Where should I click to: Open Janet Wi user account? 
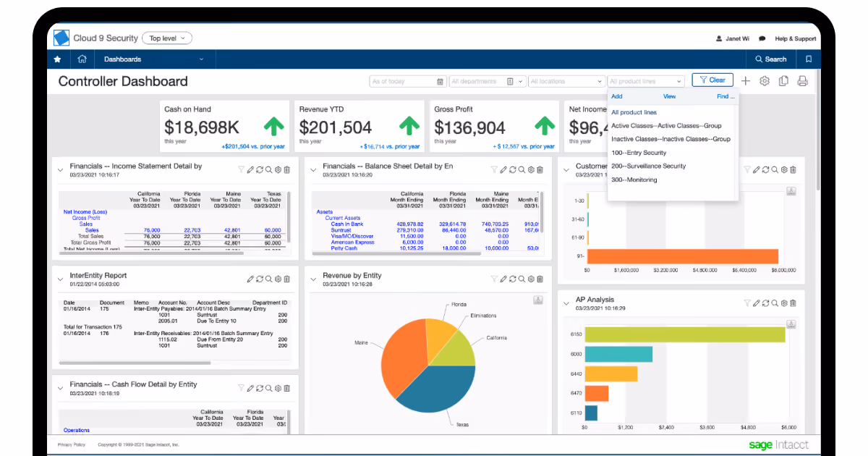click(732, 38)
